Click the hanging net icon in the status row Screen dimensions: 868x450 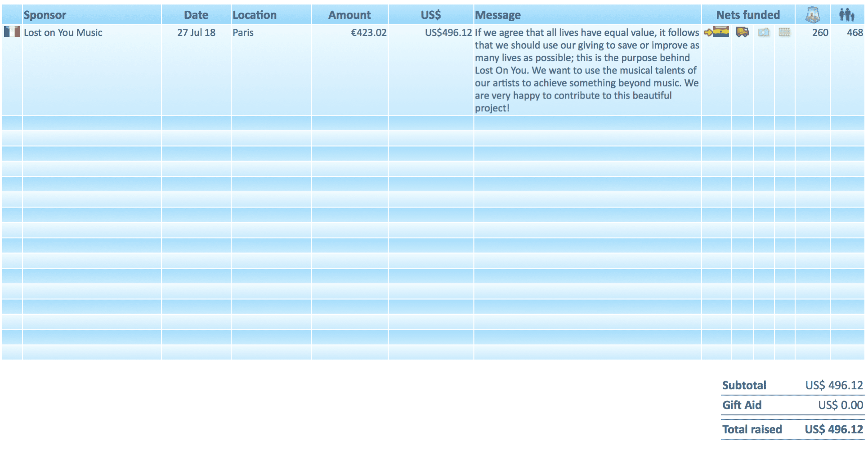tap(785, 32)
